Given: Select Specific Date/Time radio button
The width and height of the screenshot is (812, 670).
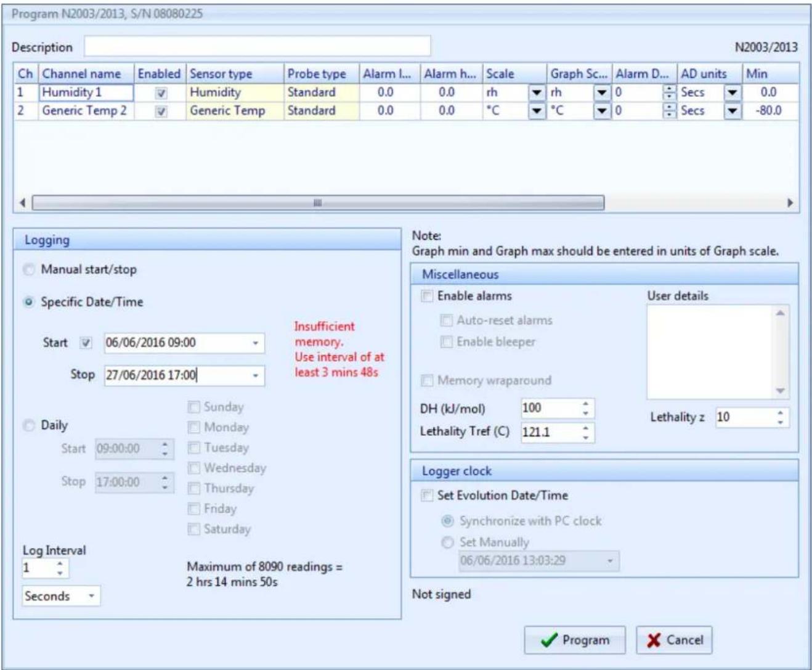Looking at the screenshot, I should tap(29, 302).
